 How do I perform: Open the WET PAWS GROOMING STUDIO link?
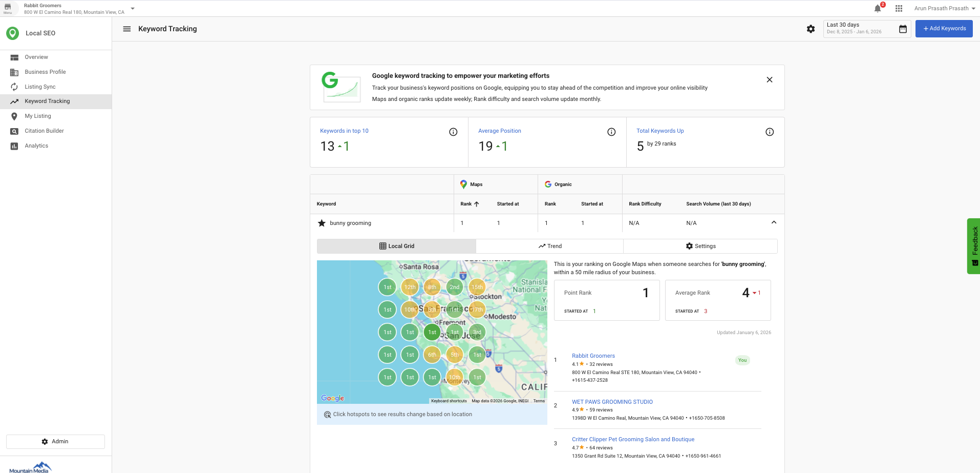pos(612,402)
